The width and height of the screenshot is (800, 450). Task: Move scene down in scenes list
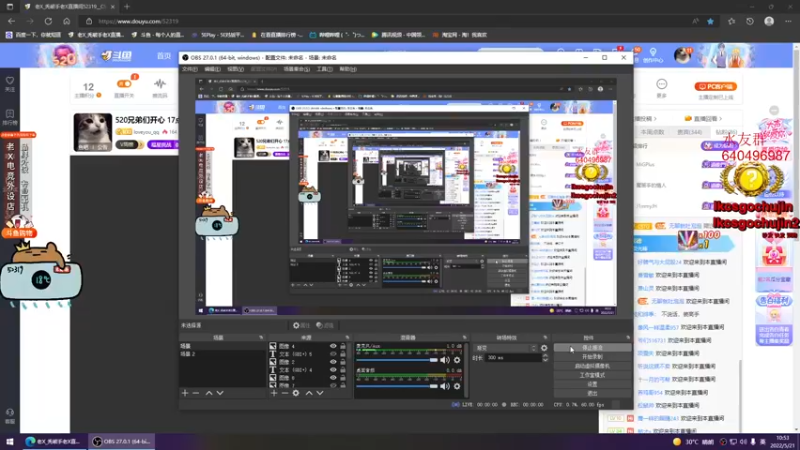coord(220,393)
